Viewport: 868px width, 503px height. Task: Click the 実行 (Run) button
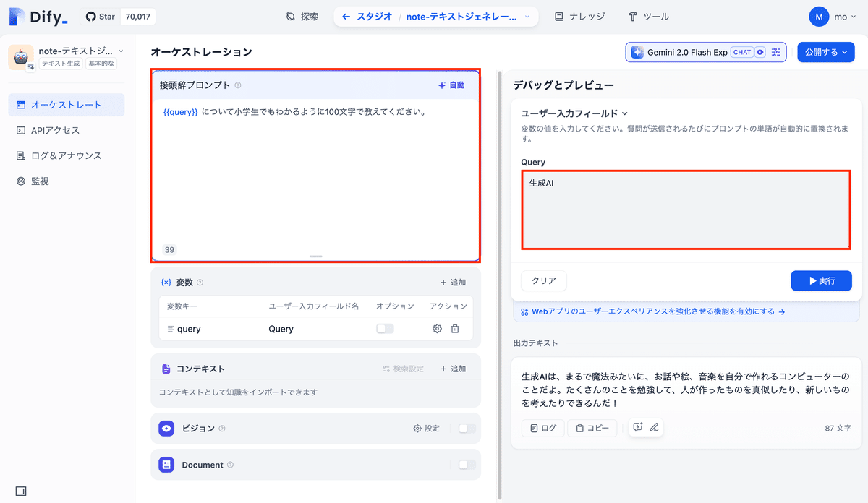pyautogui.click(x=821, y=280)
